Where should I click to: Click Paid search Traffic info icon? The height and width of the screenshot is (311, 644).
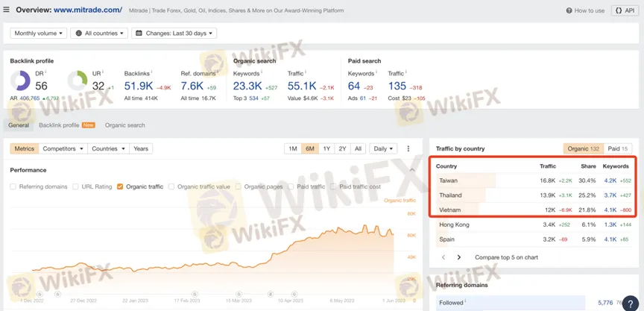406,72
